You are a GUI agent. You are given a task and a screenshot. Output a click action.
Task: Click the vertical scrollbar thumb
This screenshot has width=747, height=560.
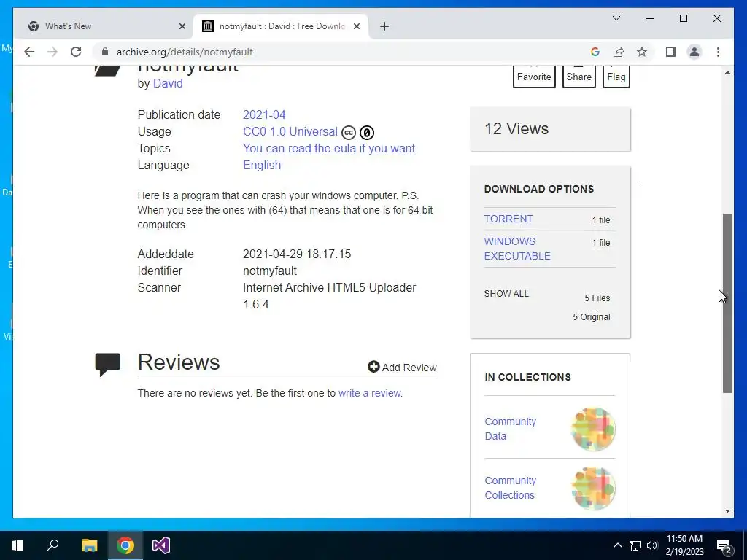(727, 303)
